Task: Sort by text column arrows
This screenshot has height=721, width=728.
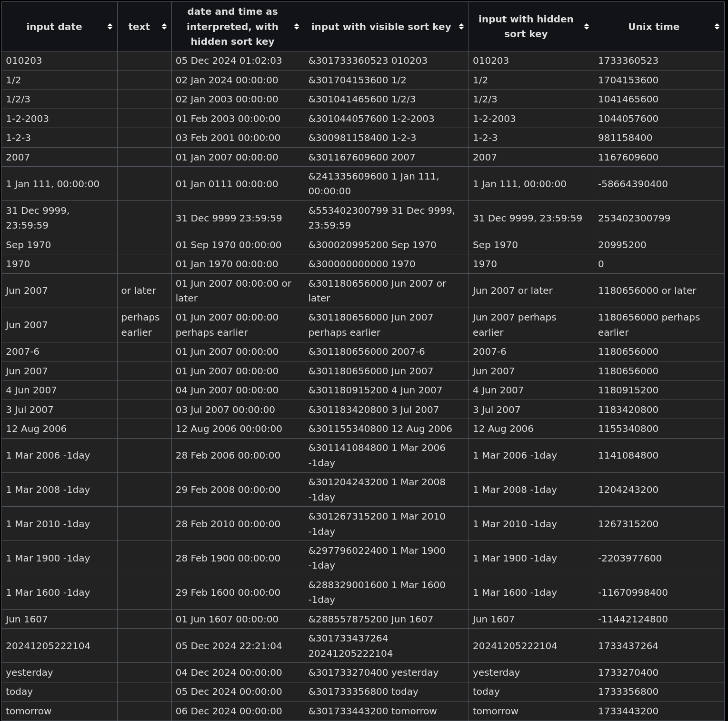Action: pyautogui.click(x=164, y=27)
